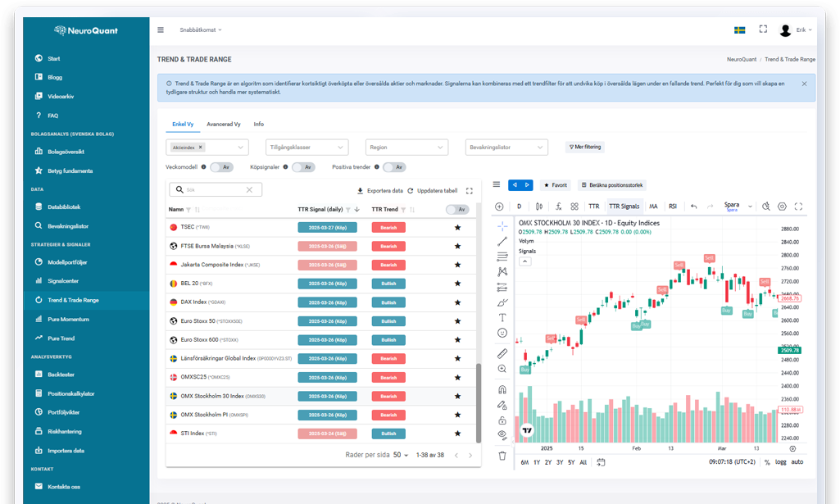Open the indicators fx icon
This screenshot has height=504, width=840.
[558, 207]
